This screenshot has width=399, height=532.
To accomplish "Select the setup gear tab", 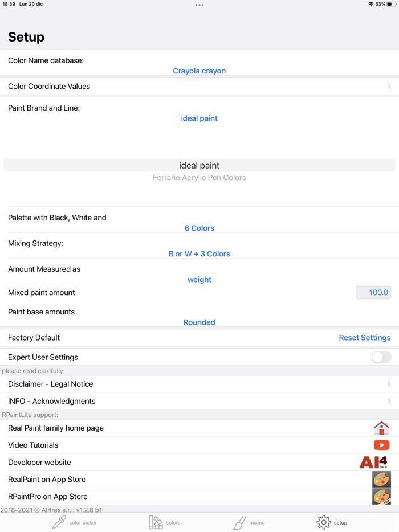I will [x=332, y=522].
